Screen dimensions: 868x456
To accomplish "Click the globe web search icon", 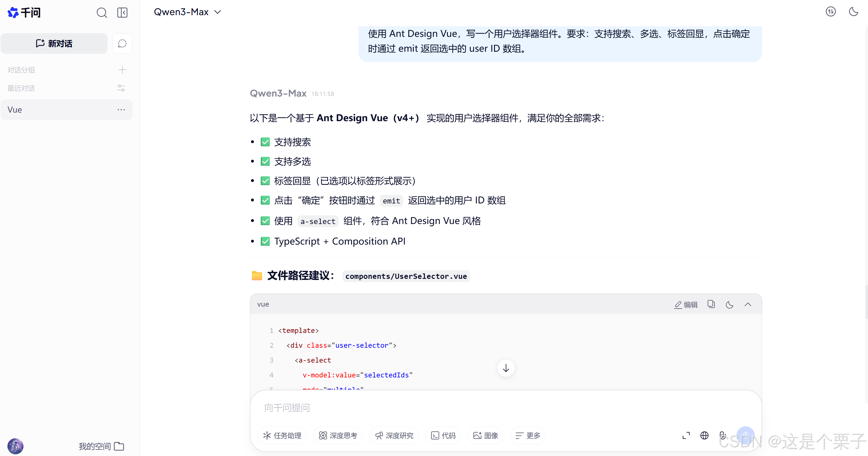I will (x=704, y=435).
